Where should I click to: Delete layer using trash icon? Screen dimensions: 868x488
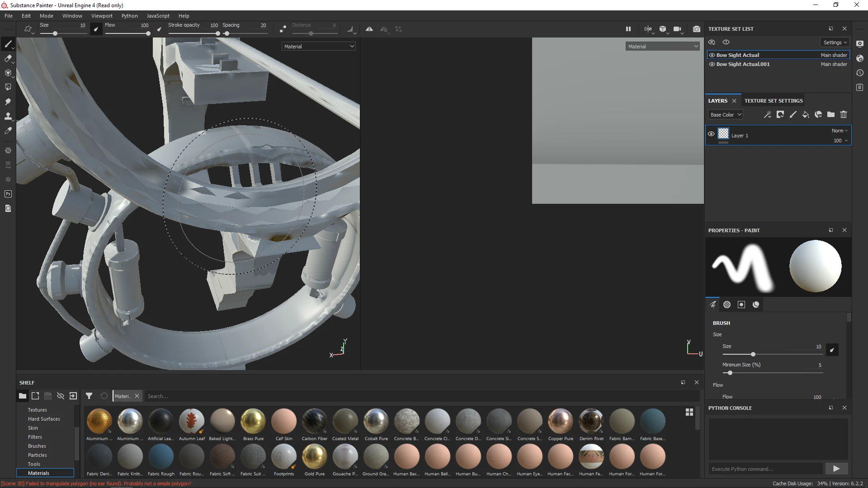click(843, 115)
